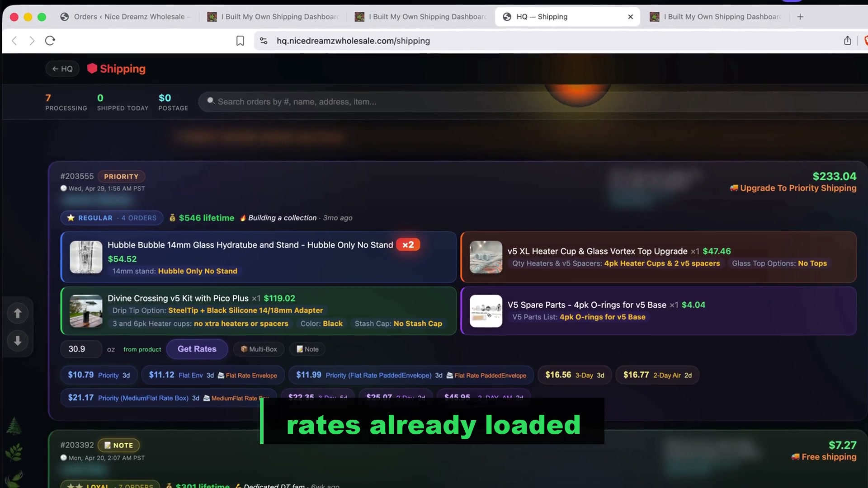868x488 pixels.
Task: Click the search magnifier icon
Action: click(211, 101)
